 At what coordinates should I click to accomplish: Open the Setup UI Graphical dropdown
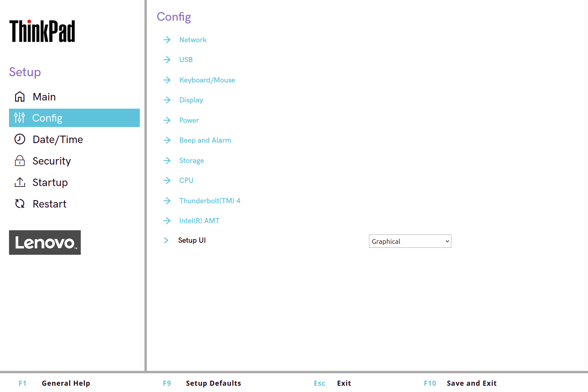tap(410, 241)
